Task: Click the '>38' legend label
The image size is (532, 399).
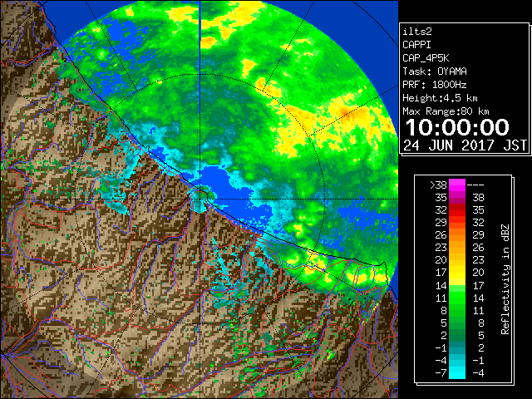Action: tap(438, 185)
